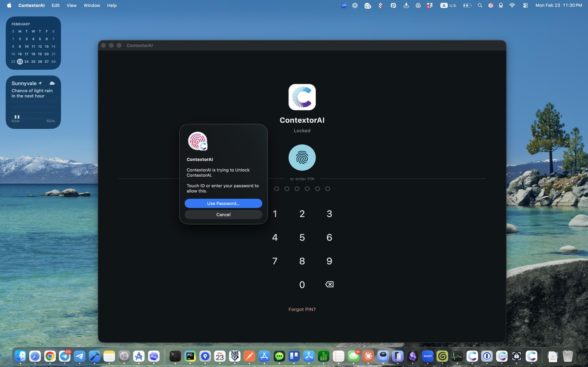Tap the Touch ID fingerprint circle
This screenshot has height=367, width=588.
click(x=302, y=157)
